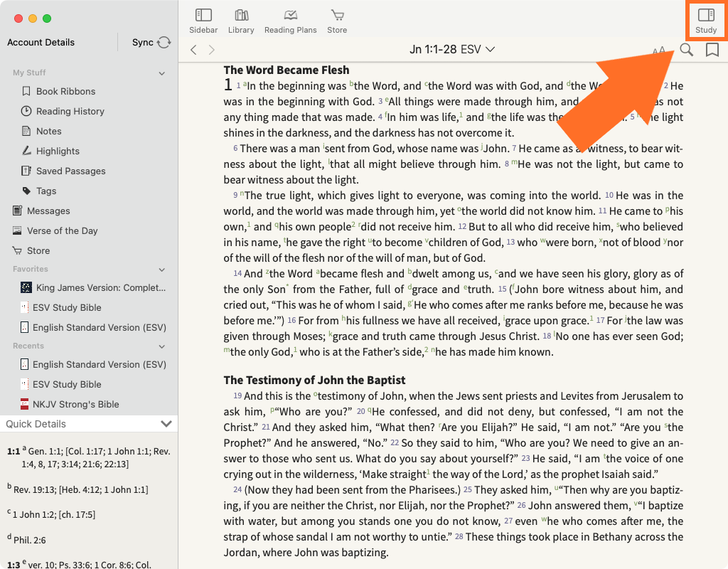This screenshot has width=728, height=569.
Task: Collapse the My Stuff section
Action: point(162,73)
